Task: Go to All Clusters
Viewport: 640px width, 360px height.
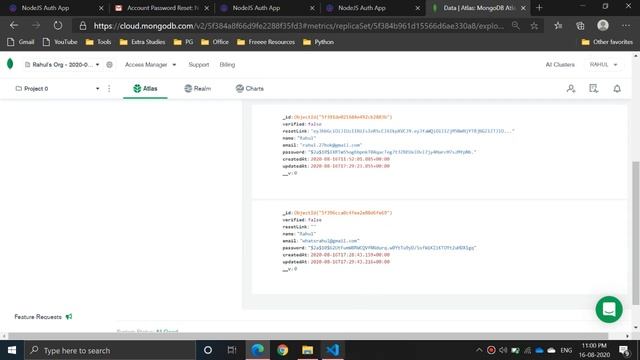Action: pos(560,64)
